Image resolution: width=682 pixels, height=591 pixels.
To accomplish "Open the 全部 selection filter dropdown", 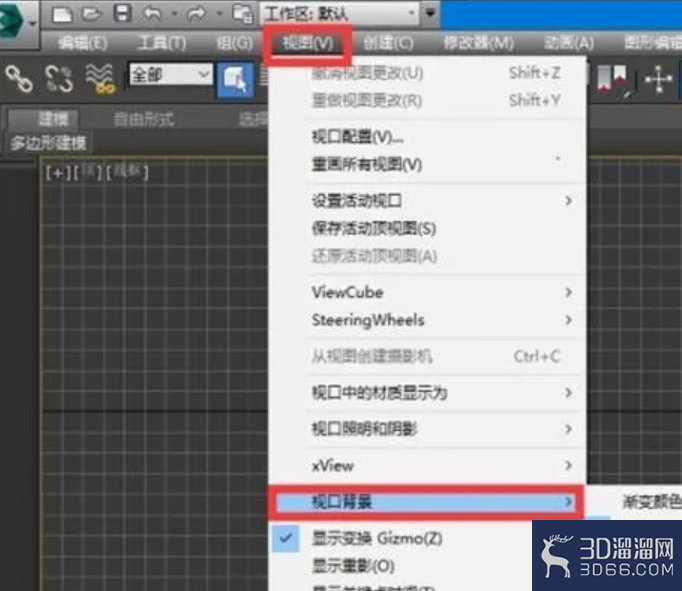I will [170, 75].
